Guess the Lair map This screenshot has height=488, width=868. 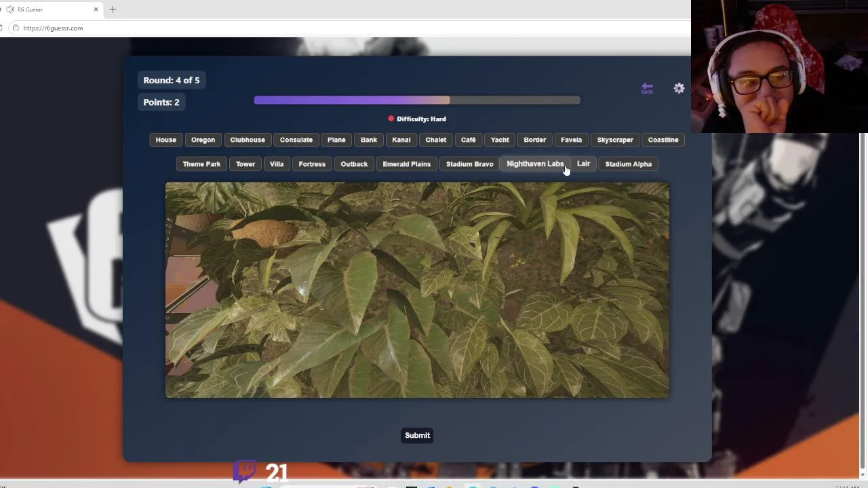click(583, 164)
